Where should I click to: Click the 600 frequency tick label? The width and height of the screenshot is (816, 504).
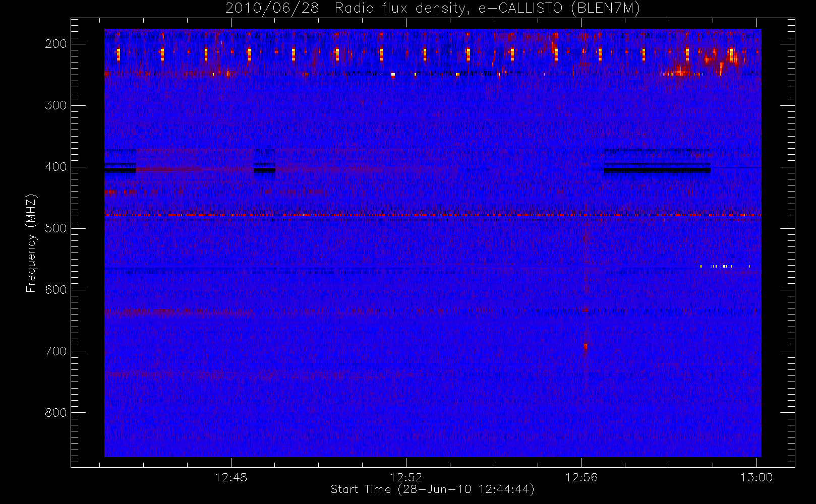click(x=55, y=290)
